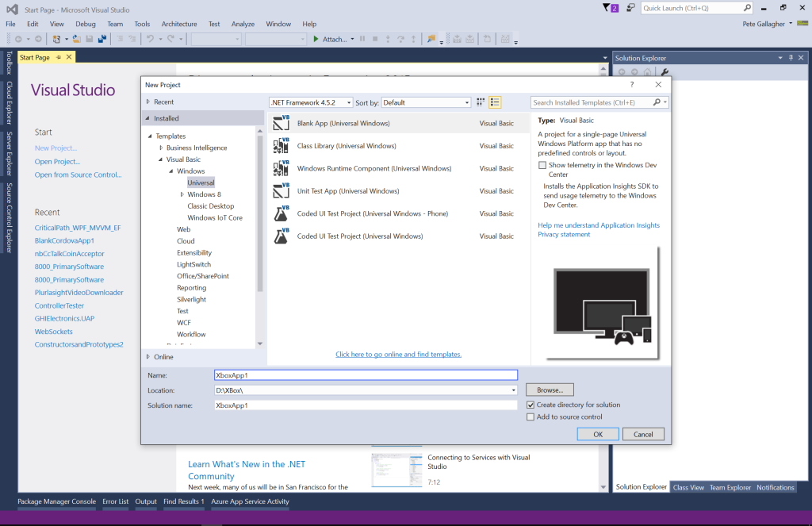
Task: Switch templates to medium icons list view
Action: point(495,102)
